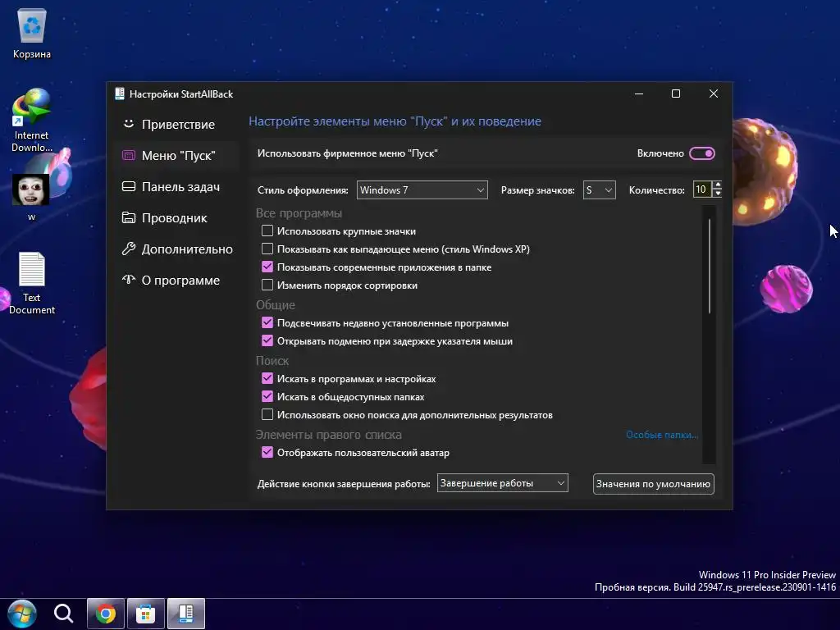Click the Количество number field

point(702,189)
